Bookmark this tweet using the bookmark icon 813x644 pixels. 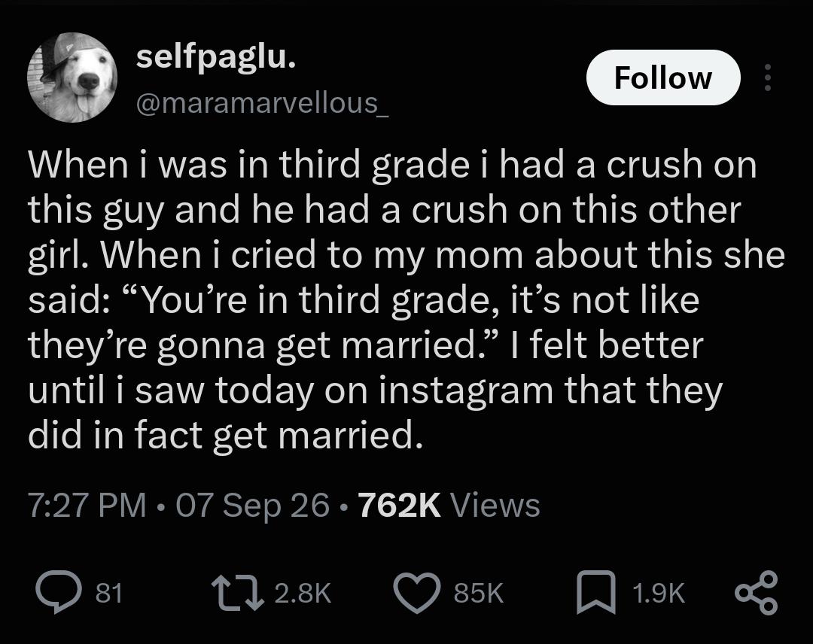[596, 592]
